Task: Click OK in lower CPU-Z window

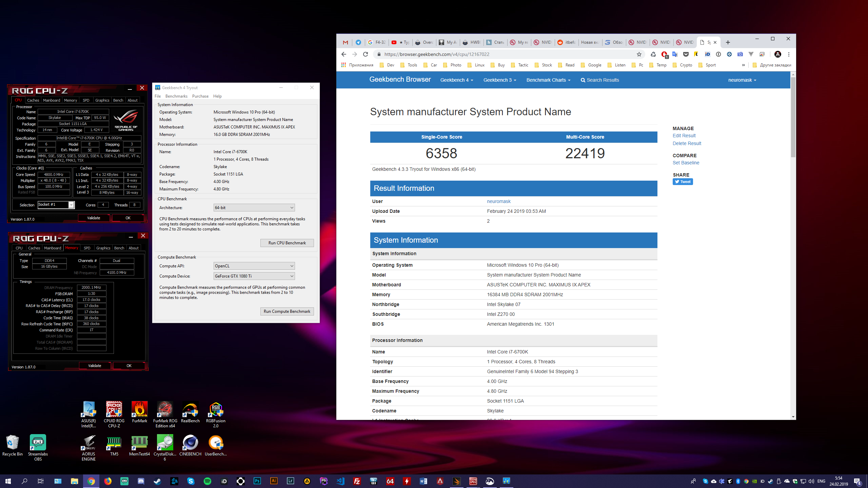Action: tap(129, 366)
